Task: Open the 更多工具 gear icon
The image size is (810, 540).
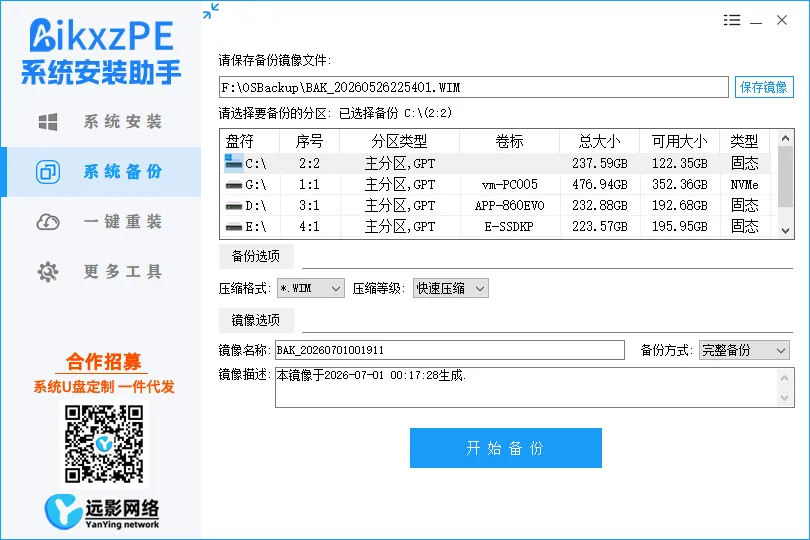Action: (48, 272)
